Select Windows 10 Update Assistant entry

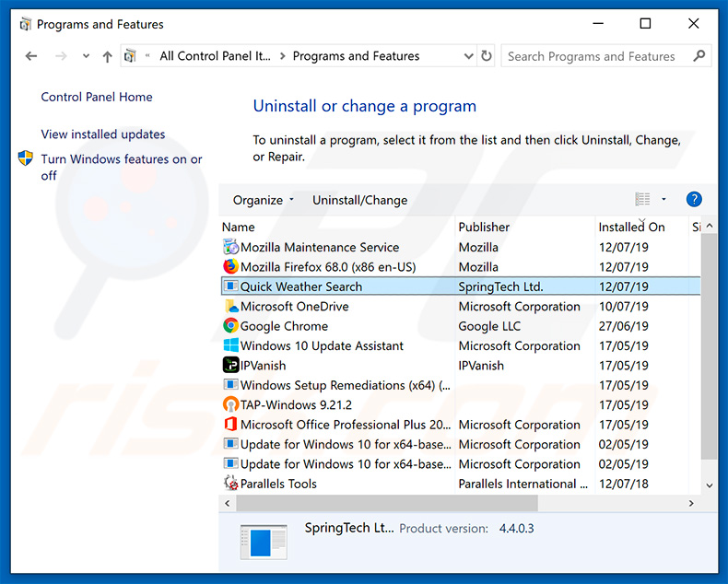point(461,345)
